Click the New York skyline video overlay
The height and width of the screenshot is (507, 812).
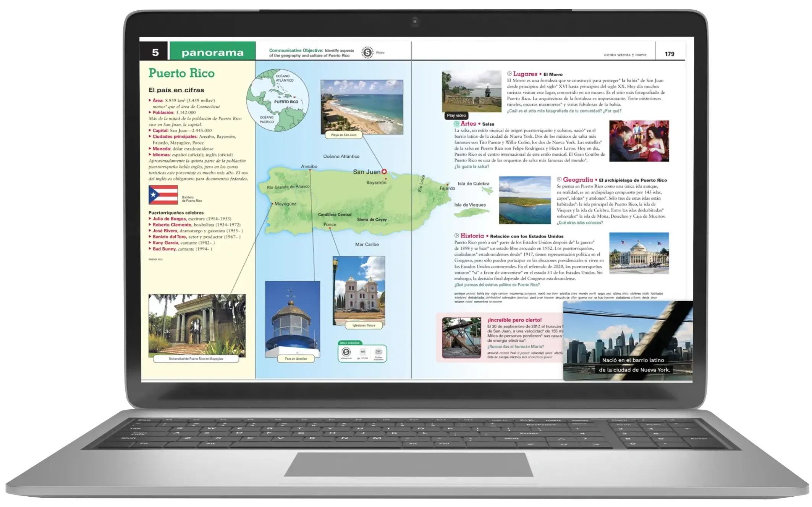click(x=628, y=341)
